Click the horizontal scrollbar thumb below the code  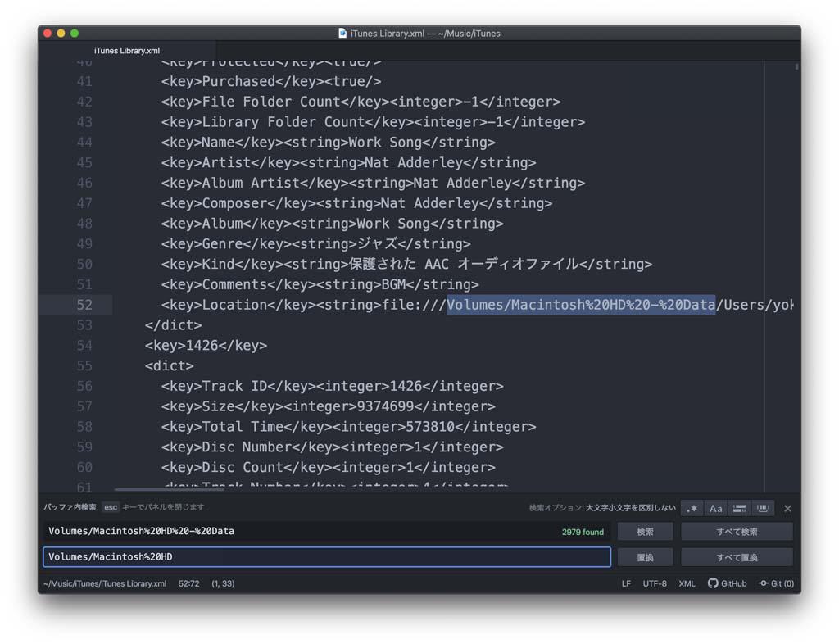tap(169, 489)
